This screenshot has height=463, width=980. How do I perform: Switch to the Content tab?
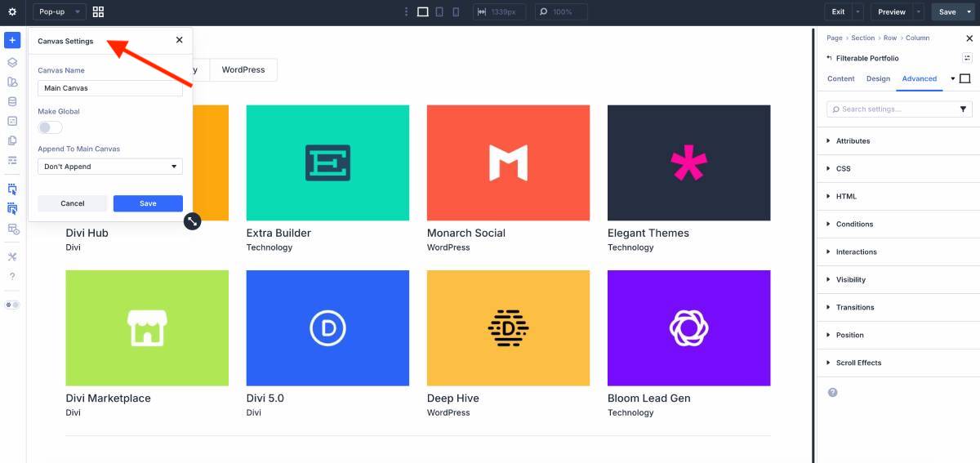[x=841, y=78]
